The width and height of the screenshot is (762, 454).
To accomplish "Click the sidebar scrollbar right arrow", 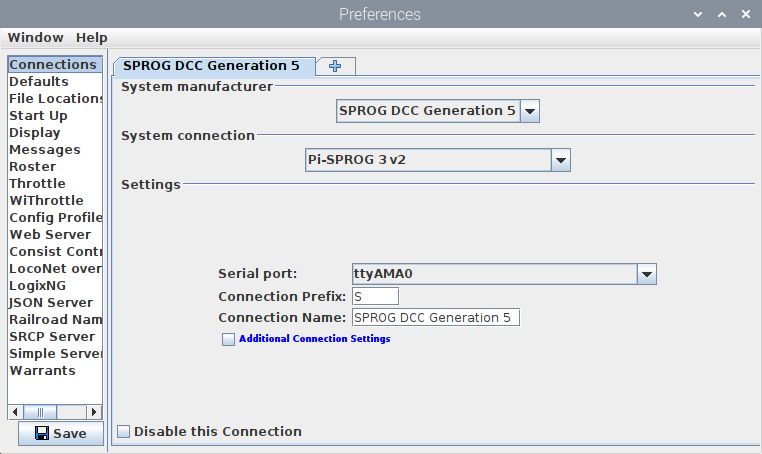I will (x=94, y=412).
